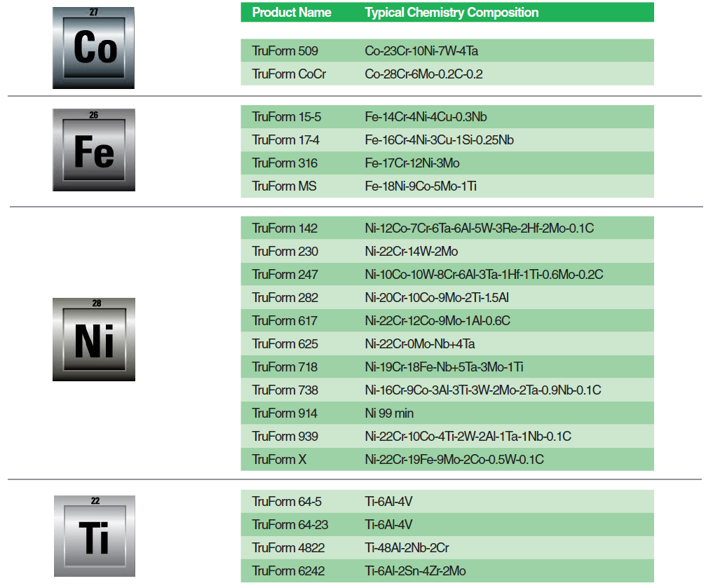713x588 pixels.
Task: Click the TruForm 247 composition starting Ni-10Co-10W
Action: (484, 275)
